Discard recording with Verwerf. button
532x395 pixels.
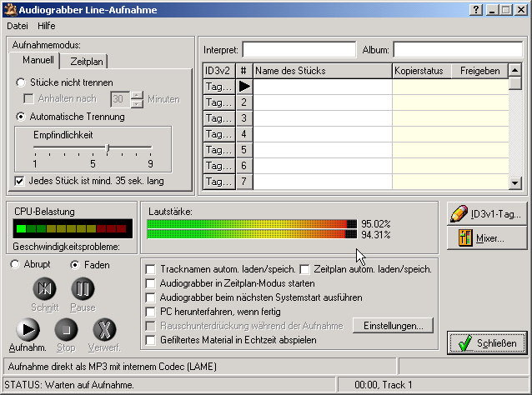pyautogui.click(x=104, y=329)
